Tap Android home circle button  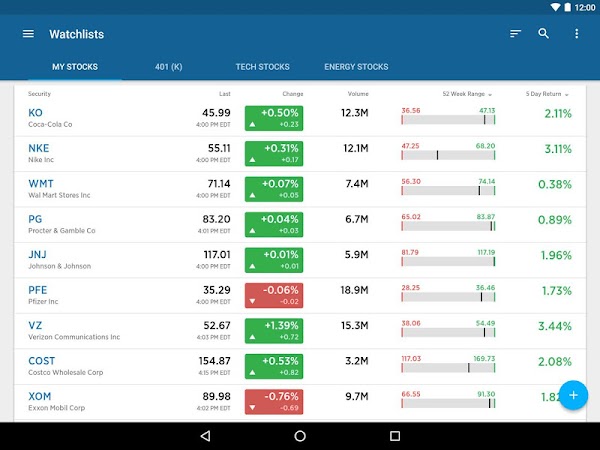300,436
